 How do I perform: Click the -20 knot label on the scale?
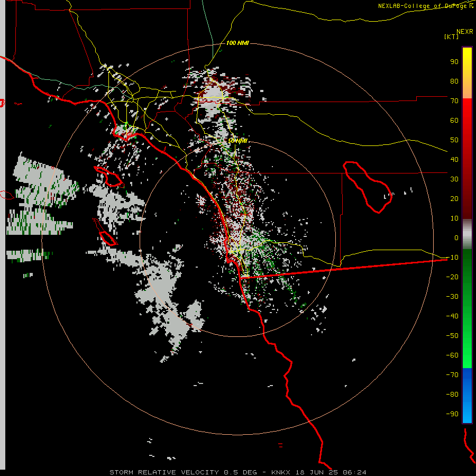(452, 277)
